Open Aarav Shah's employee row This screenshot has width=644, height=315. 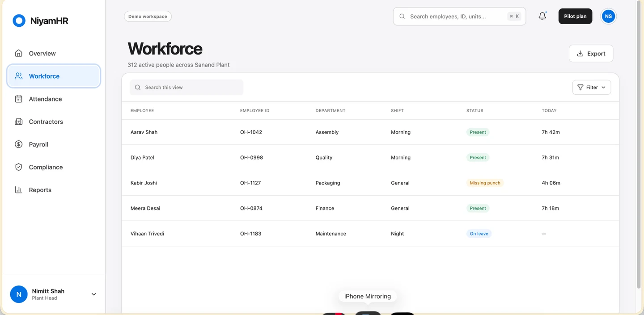pyautogui.click(x=370, y=132)
